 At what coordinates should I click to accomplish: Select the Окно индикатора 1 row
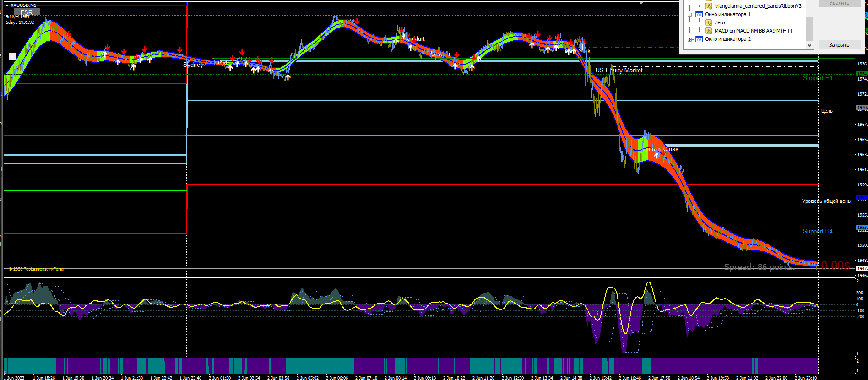point(728,15)
